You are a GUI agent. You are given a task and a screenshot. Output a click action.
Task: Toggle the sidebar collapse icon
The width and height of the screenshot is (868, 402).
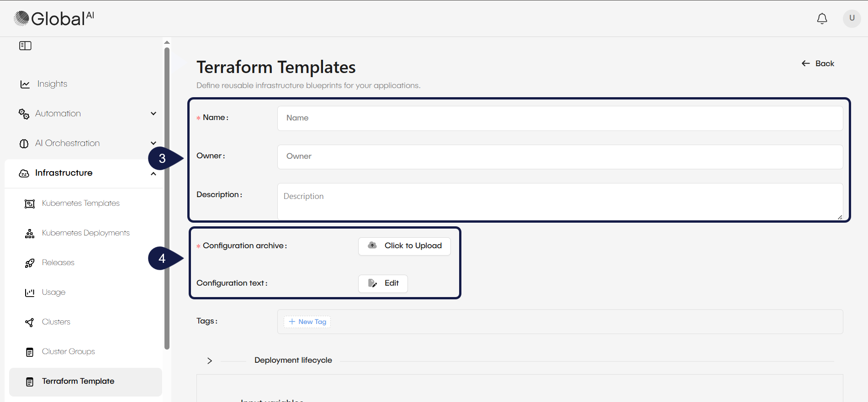(25, 46)
